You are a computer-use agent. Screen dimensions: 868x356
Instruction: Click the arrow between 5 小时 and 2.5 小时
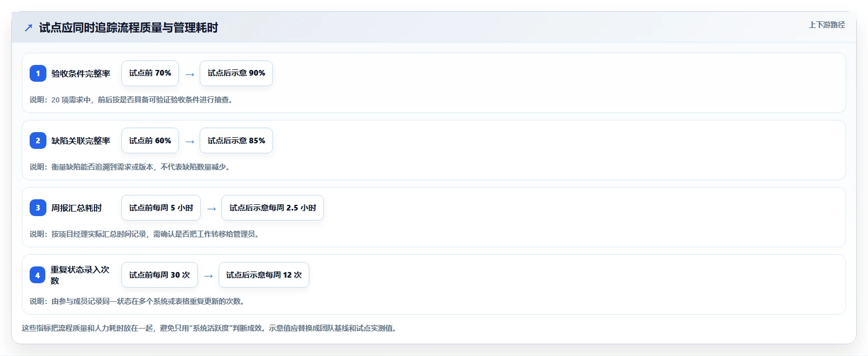pos(211,208)
